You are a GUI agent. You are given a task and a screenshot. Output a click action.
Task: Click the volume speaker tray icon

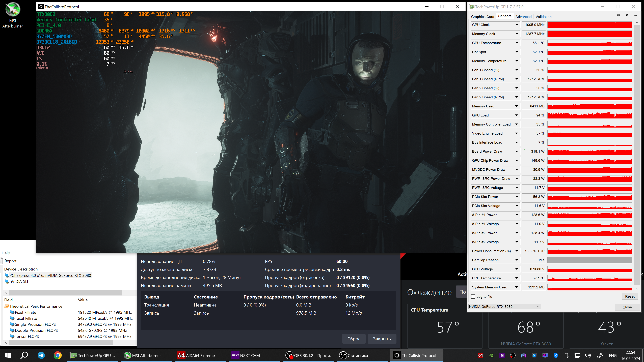click(x=588, y=355)
